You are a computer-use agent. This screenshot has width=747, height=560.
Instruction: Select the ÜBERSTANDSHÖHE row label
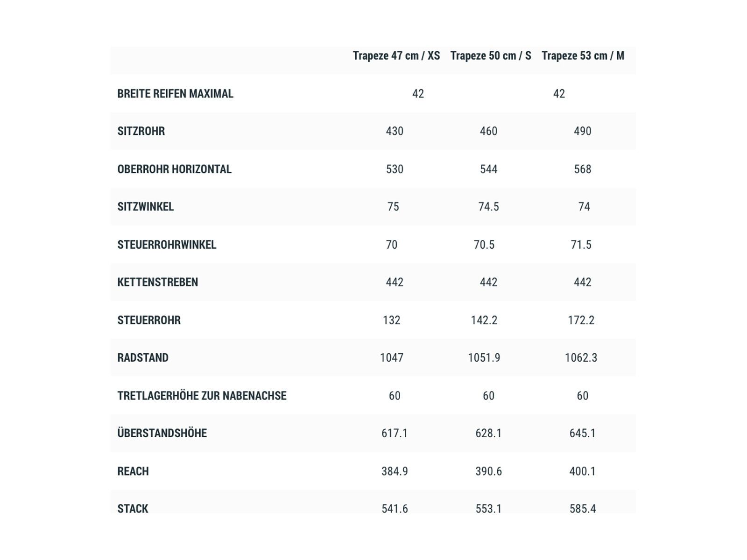(x=162, y=434)
